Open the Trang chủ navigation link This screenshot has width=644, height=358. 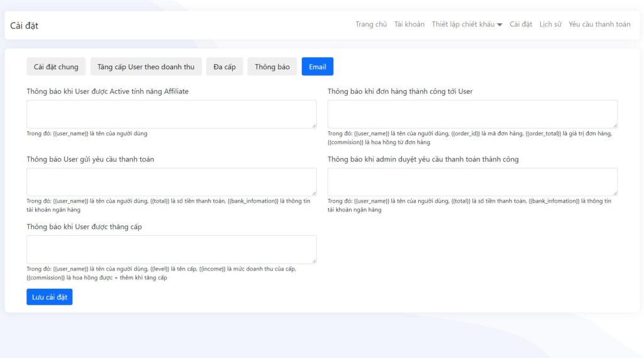(371, 25)
